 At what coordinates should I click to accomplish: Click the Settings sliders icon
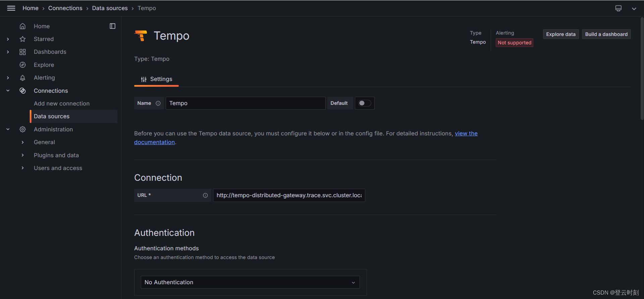click(144, 79)
